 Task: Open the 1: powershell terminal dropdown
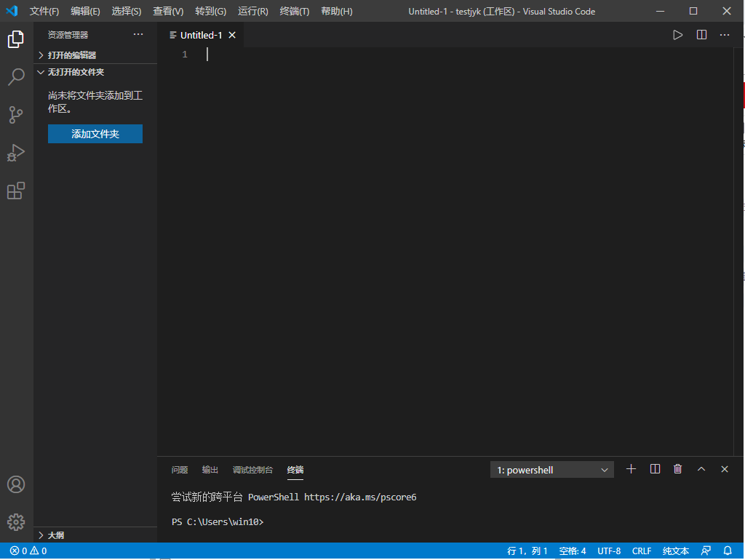tap(552, 470)
